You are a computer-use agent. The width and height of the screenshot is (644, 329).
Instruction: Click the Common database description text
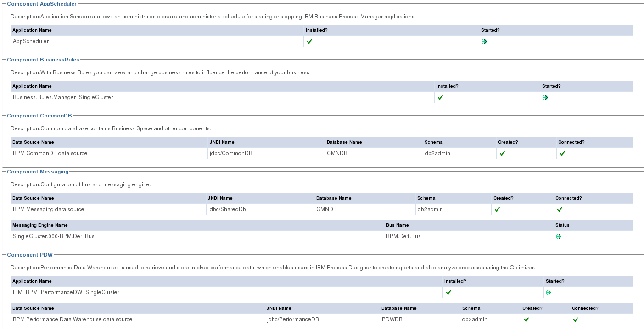point(111,128)
